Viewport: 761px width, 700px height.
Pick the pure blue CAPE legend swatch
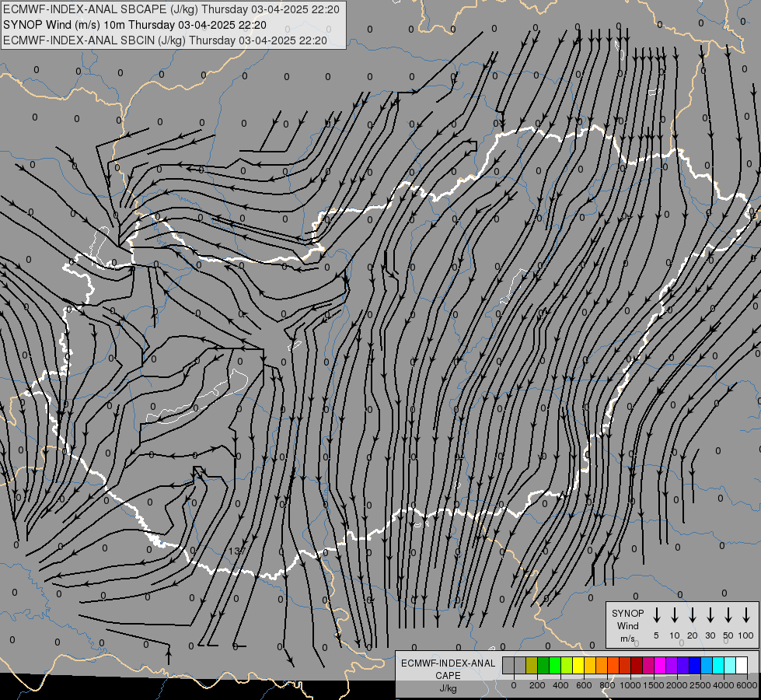695,665
